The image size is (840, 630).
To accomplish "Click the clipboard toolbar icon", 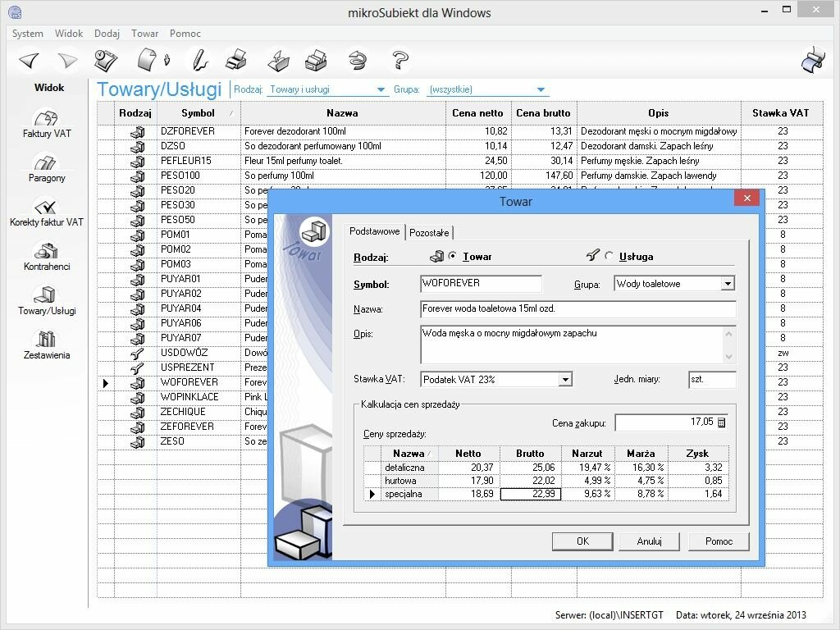I will click(105, 59).
